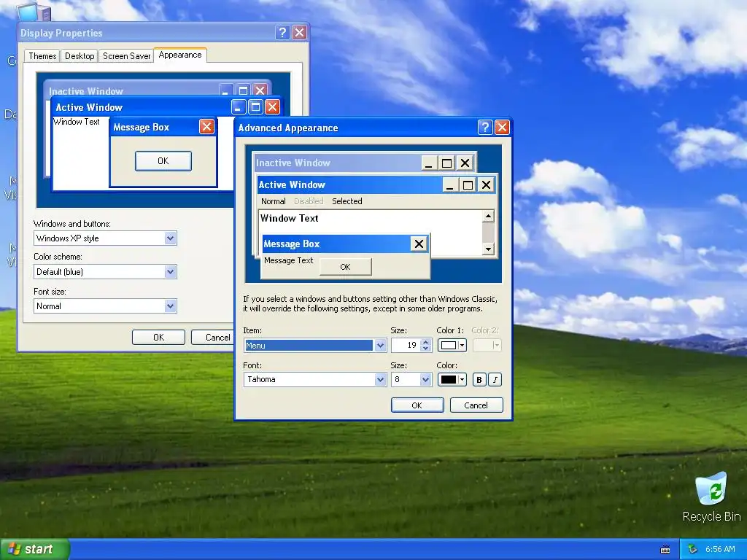Click the Window Text area in Advanced preview
This screenshot has width=747, height=560.
point(289,219)
